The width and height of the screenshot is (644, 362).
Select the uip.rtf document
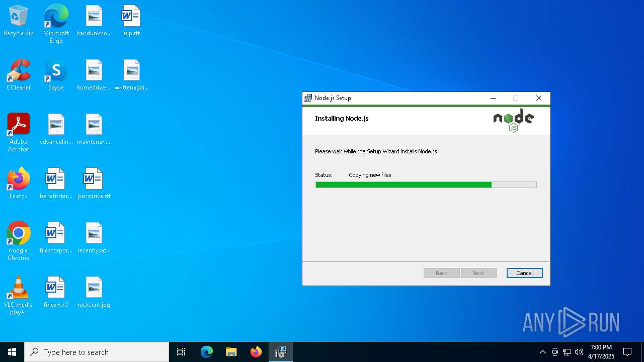pyautogui.click(x=131, y=21)
